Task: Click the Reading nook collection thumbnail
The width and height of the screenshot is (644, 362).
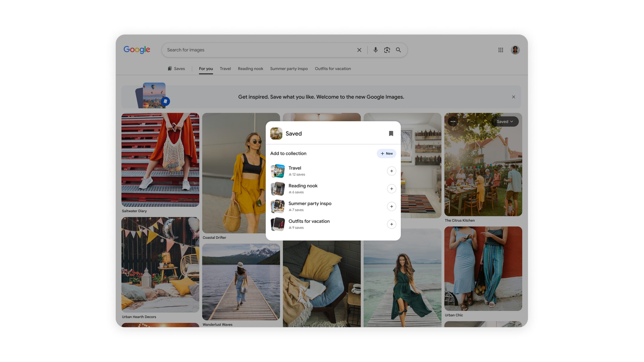Action: tap(278, 189)
